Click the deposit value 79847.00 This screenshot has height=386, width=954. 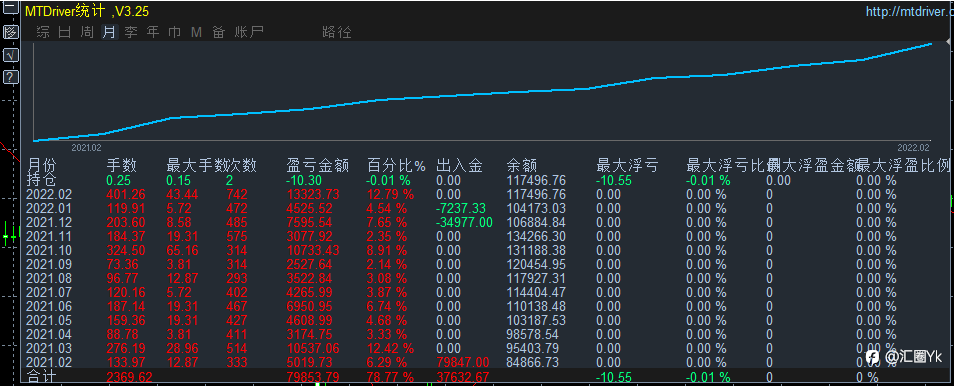click(462, 362)
